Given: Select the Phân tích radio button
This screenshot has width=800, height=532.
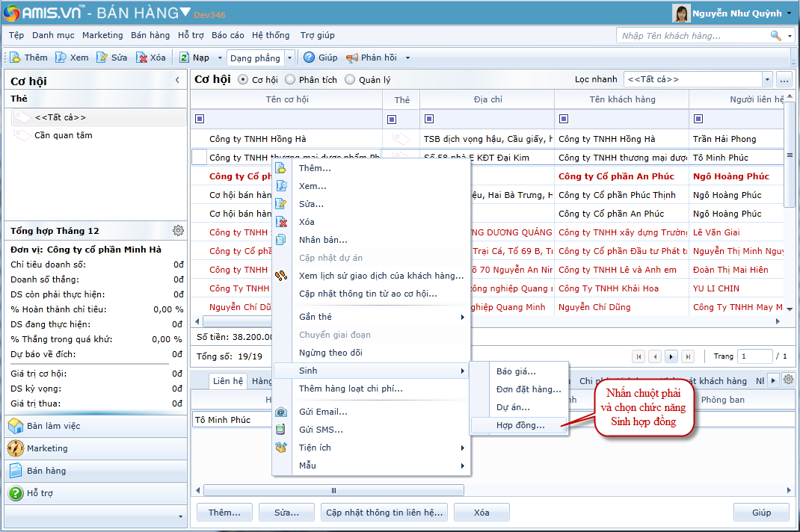Looking at the screenshot, I should click(x=290, y=80).
